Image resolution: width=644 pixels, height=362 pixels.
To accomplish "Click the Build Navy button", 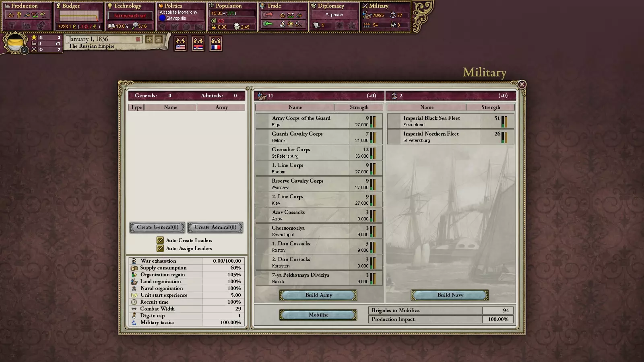I will (x=450, y=295).
